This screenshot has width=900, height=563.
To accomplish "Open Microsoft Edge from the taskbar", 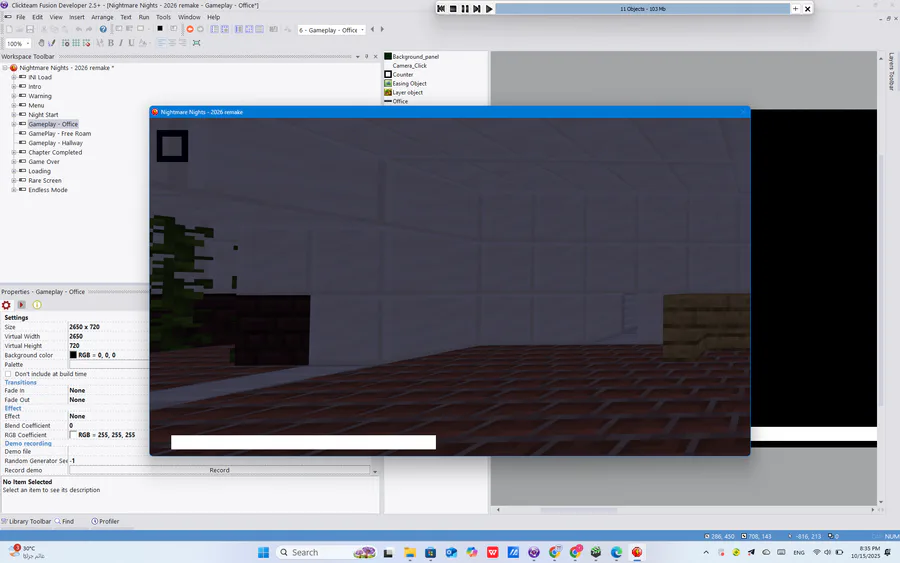I will point(616,552).
